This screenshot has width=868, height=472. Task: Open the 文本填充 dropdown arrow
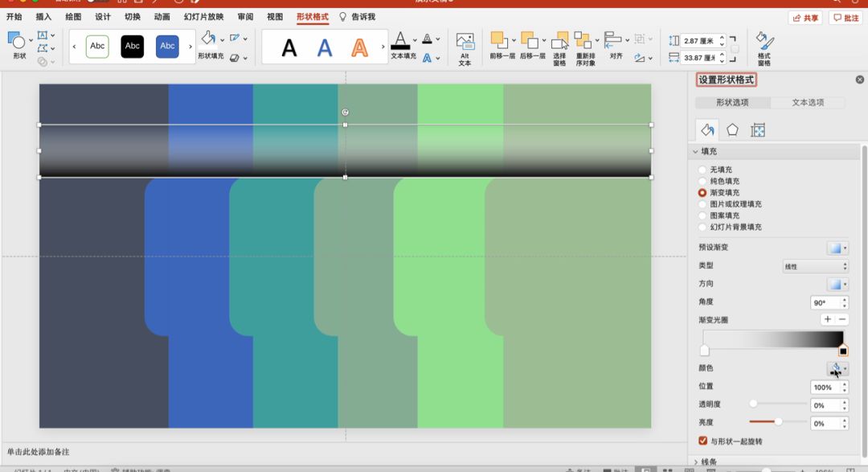point(415,40)
